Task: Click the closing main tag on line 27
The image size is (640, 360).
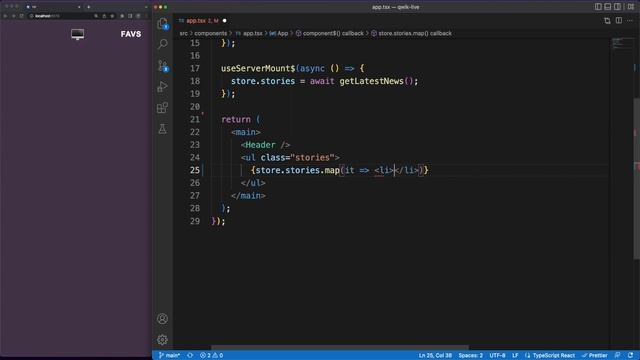Action: coord(248,196)
